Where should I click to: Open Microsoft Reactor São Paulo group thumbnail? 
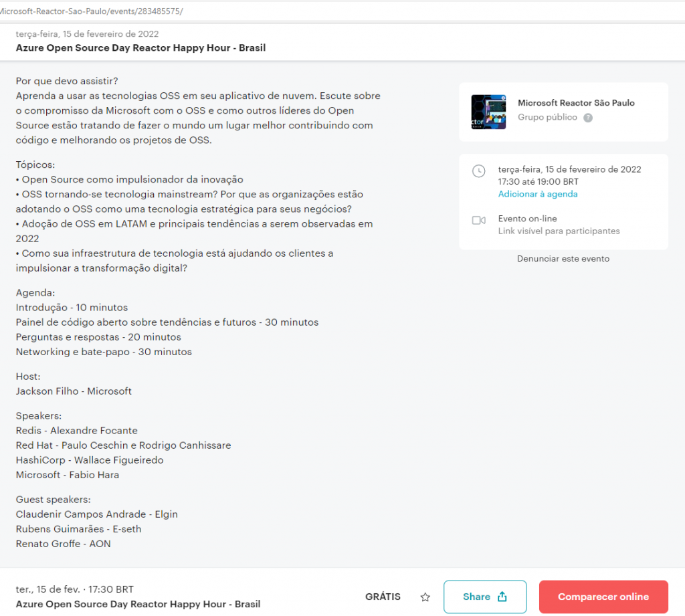click(488, 112)
